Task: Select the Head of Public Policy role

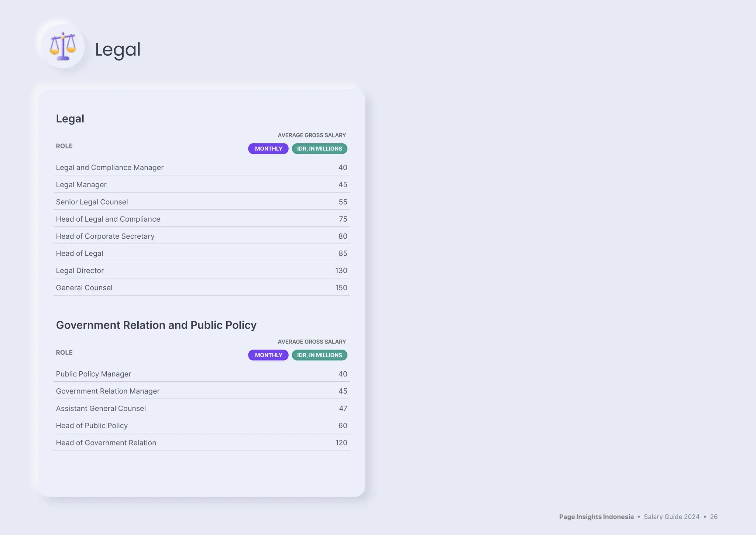Action: (x=92, y=426)
